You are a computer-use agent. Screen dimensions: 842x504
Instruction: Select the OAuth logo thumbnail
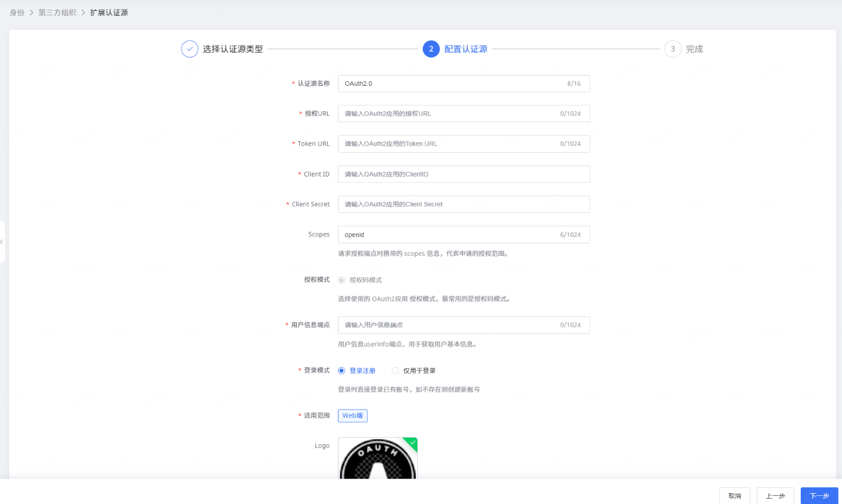pos(378,459)
